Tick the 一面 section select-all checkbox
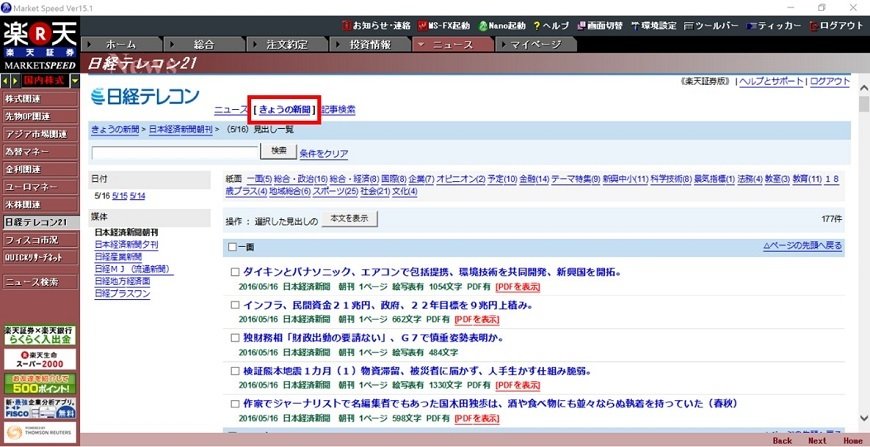Screen dimensions: 870x447 [233, 246]
